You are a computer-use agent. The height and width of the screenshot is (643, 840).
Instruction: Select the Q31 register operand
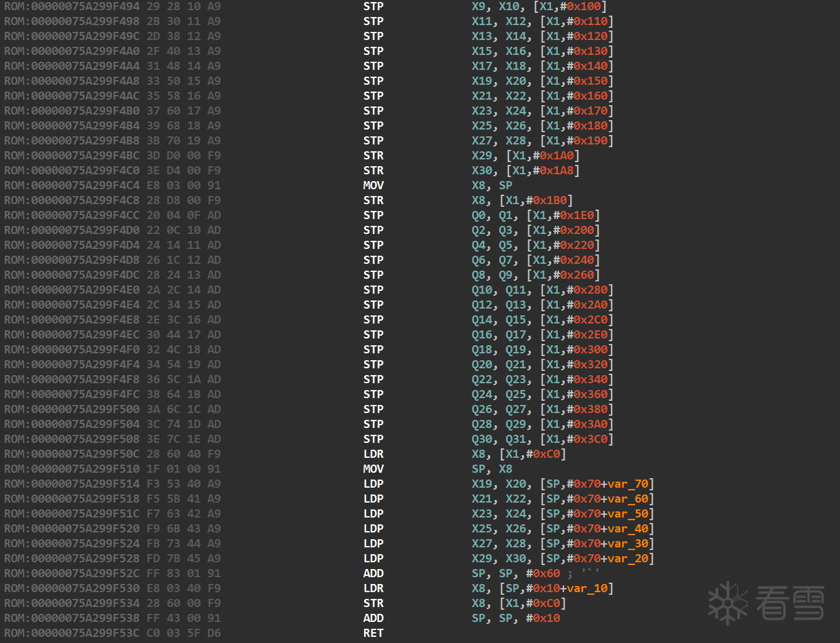(x=519, y=439)
